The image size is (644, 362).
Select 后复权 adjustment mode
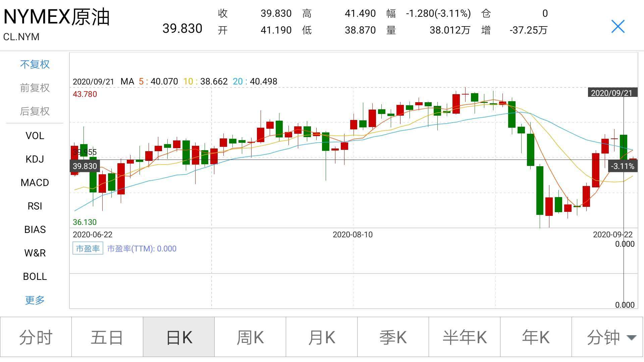(35, 111)
